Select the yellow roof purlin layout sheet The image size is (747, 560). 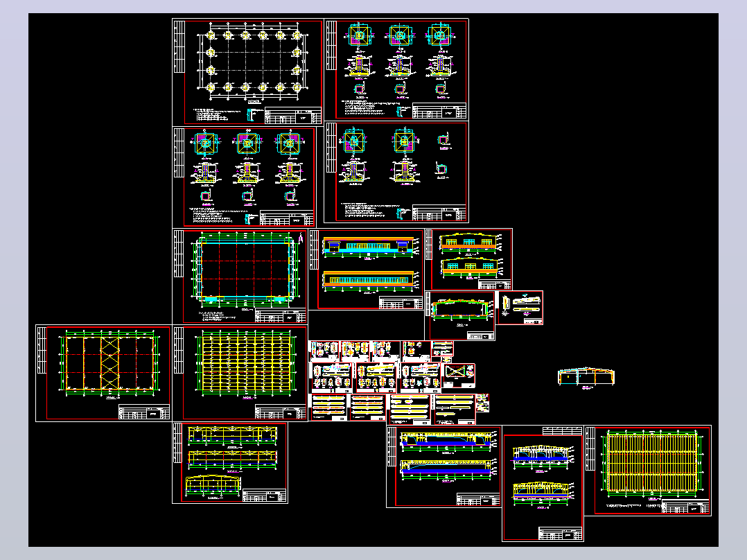[x=240, y=373]
